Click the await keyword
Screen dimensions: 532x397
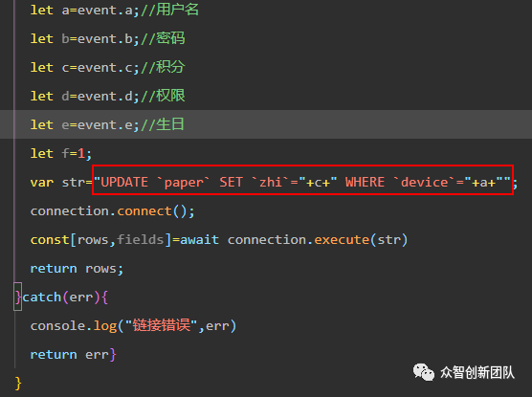[x=199, y=239]
